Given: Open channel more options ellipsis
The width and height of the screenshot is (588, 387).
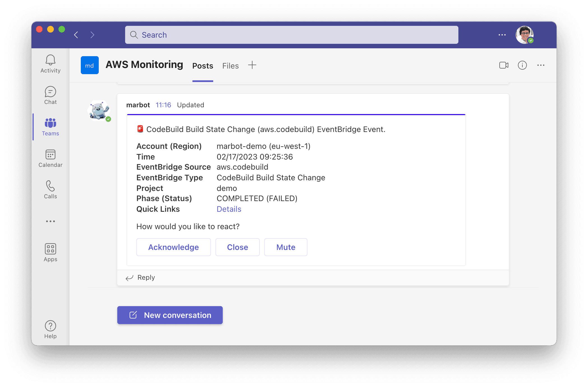Looking at the screenshot, I should [541, 65].
